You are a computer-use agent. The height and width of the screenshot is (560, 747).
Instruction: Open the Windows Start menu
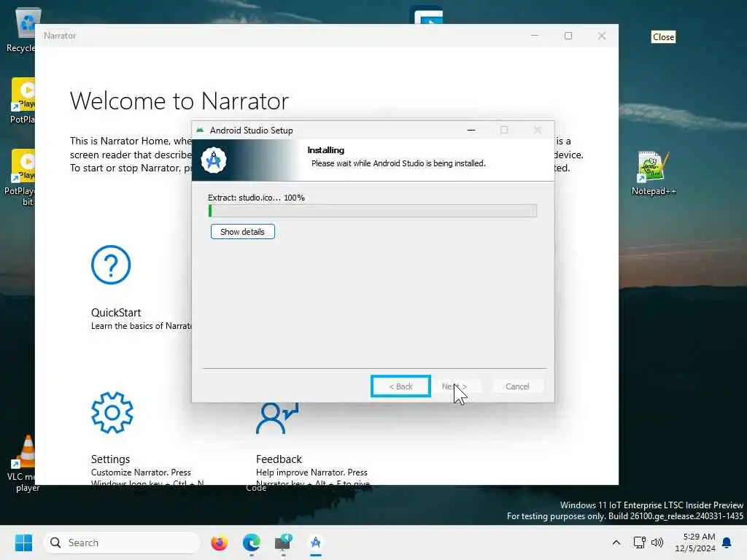[23, 542]
